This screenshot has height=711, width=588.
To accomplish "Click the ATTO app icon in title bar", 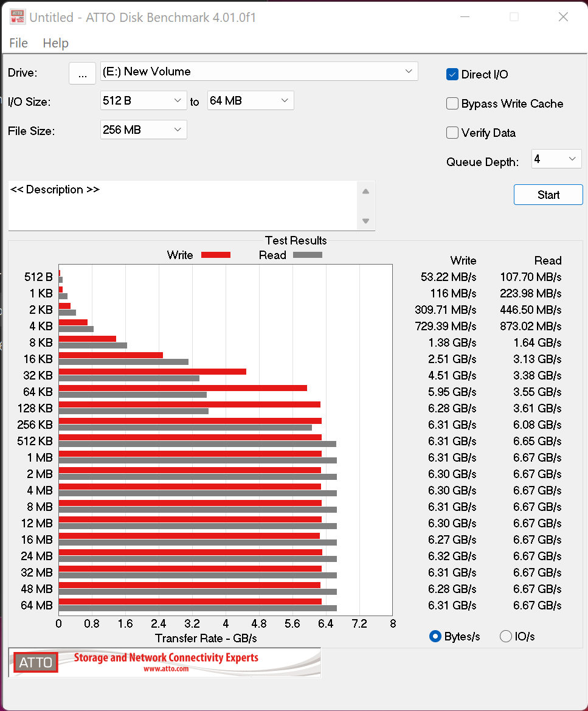I will pos(18,17).
